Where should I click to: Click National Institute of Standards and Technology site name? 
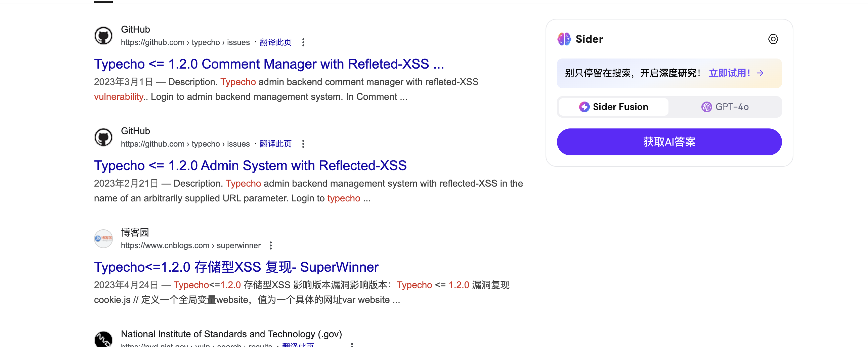coord(231,334)
